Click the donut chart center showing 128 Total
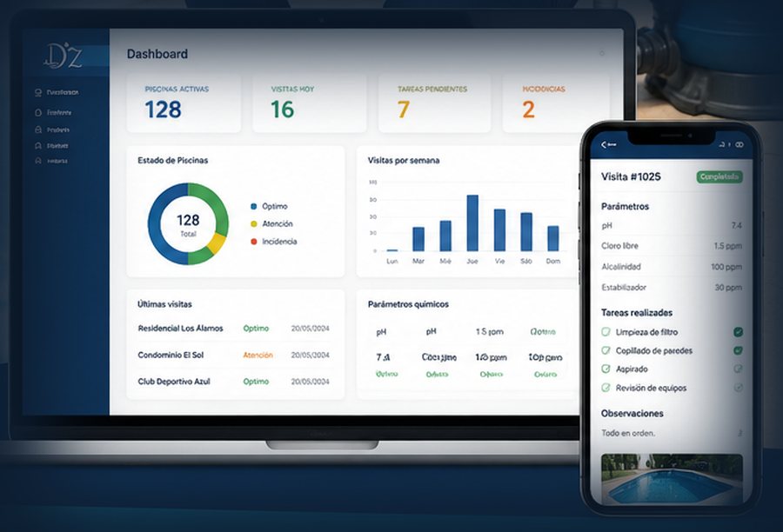Image resolution: width=783 pixels, height=532 pixels. pyautogui.click(x=188, y=224)
